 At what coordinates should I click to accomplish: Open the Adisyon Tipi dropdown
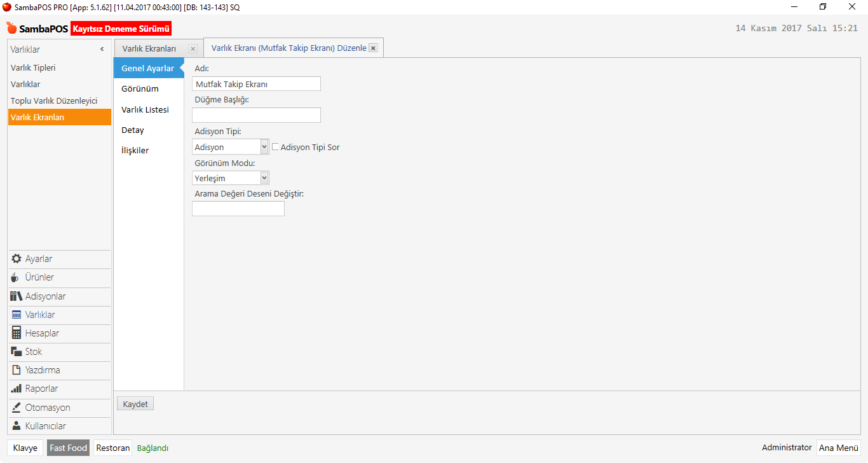pos(264,147)
